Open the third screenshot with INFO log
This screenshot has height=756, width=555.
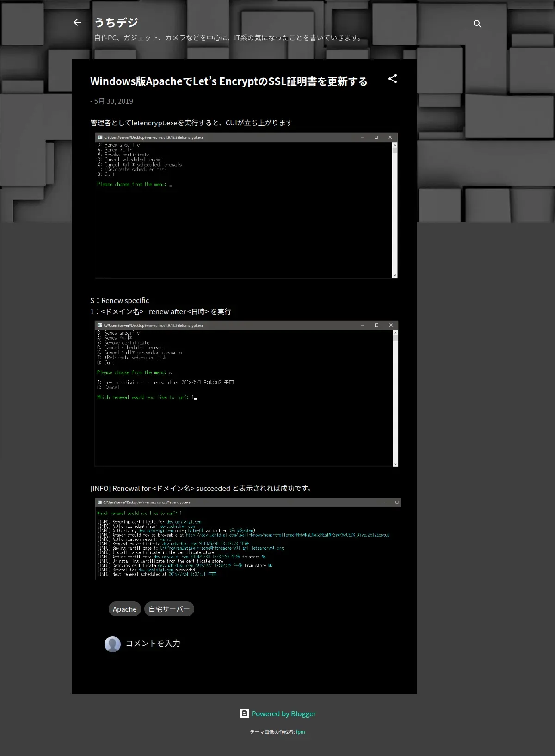247,539
